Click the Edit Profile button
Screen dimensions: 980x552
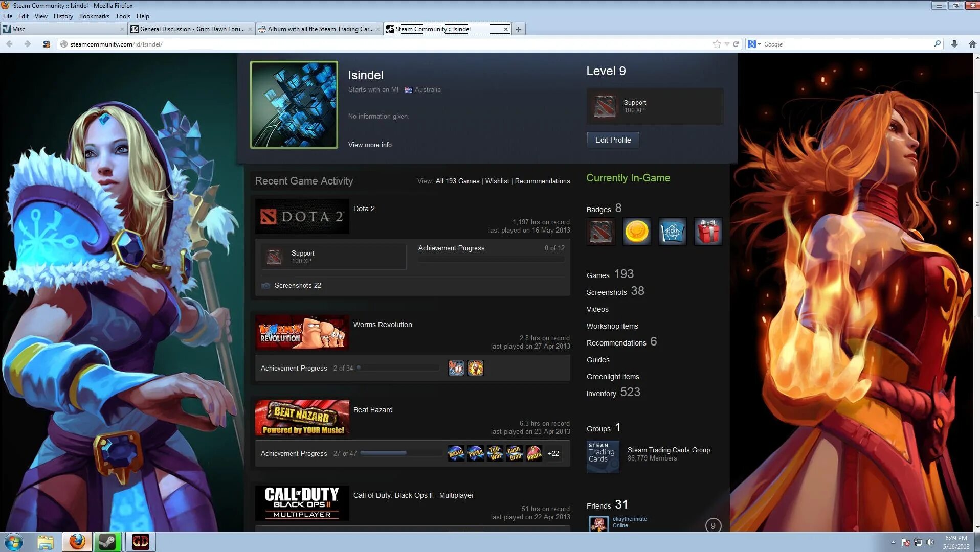click(x=613, y=140)
